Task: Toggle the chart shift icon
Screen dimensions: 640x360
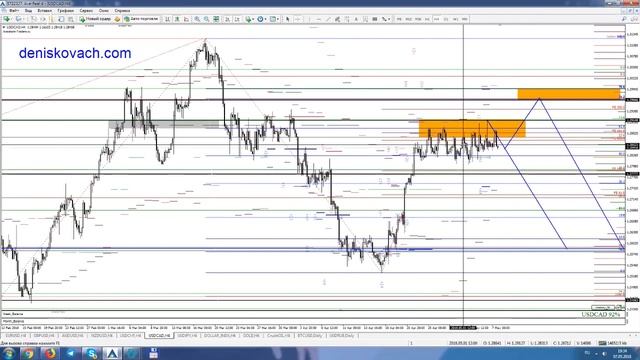Action: tap(237, 19)
